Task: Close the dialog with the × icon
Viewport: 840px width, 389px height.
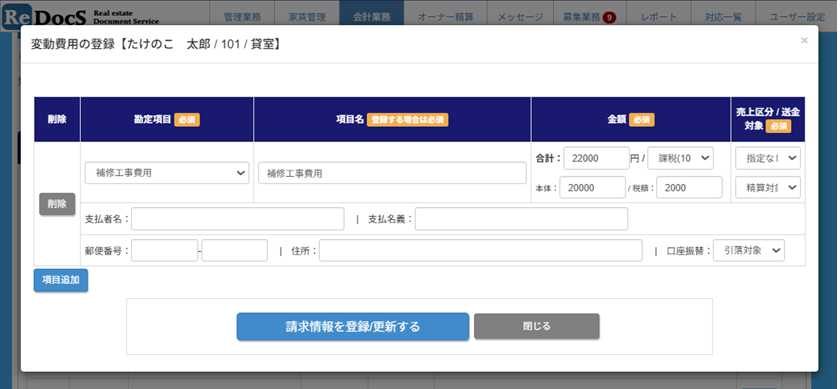Action: click(x=804, y=40)
